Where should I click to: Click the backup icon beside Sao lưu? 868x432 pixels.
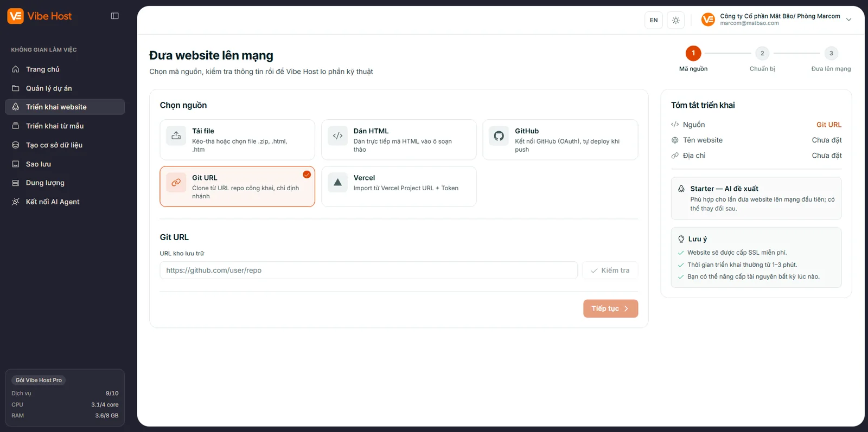[16, 164]
